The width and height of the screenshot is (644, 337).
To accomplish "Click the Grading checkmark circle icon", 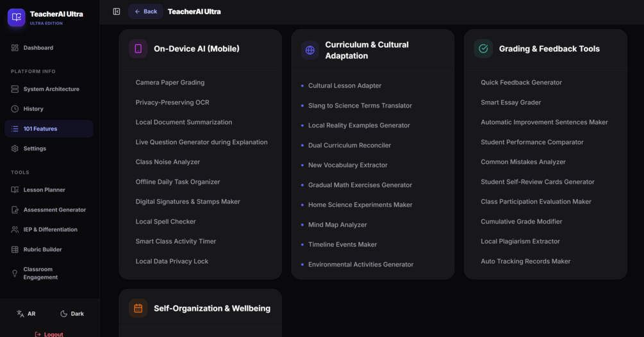I will (x=483, y=49).
